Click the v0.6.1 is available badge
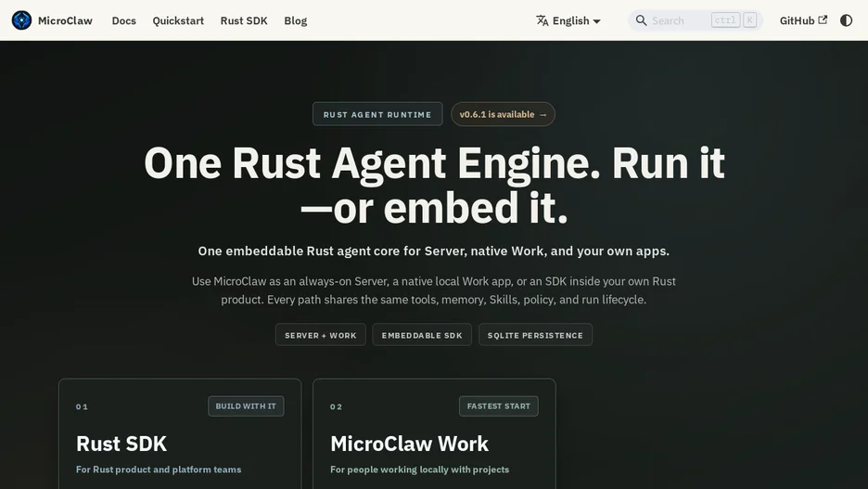 [503, 114]
